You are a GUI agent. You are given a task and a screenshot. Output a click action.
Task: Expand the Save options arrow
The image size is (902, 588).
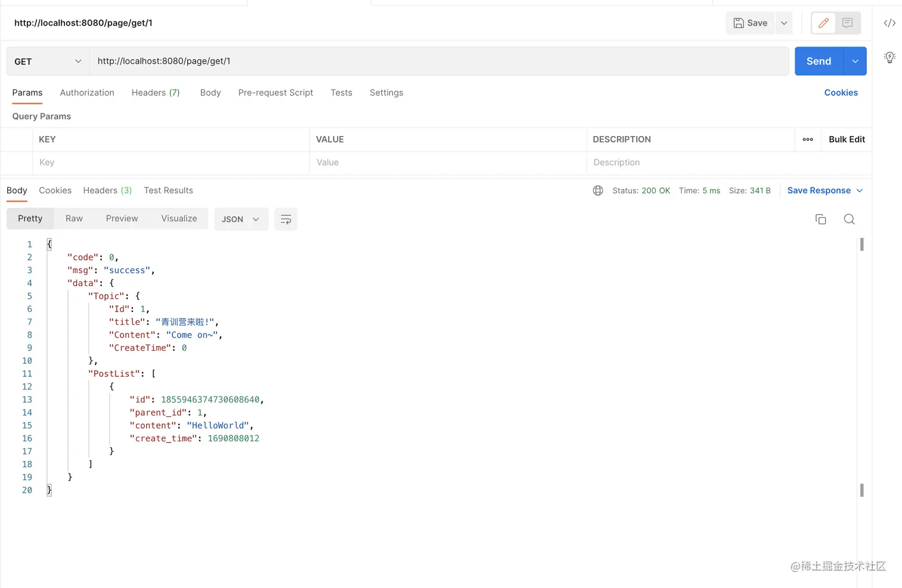click(x=784, y=23)
